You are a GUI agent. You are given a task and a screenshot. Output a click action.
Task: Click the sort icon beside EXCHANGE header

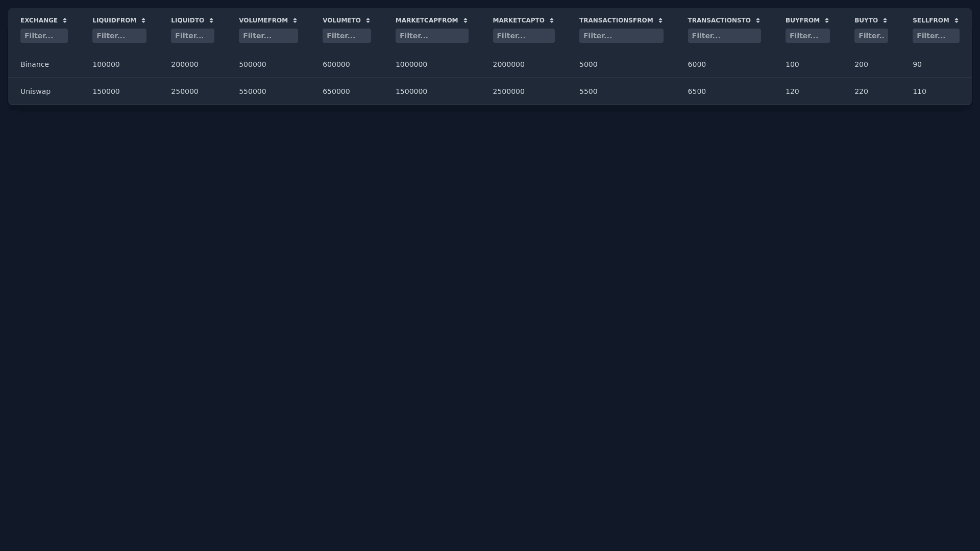click(65, 20)
